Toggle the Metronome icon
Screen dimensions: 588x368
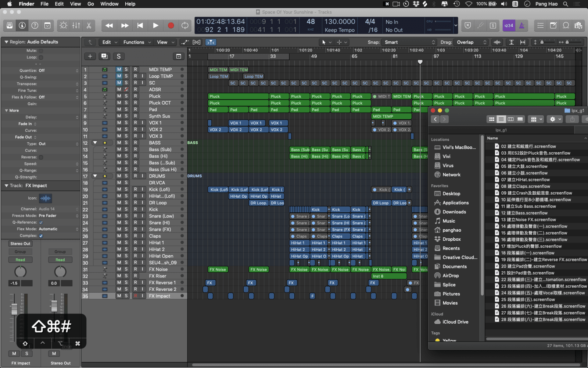(521, 25)
